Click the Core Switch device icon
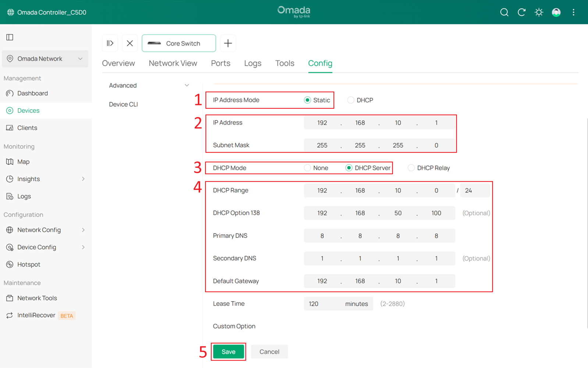Image resolution: width=588 pixels, height=368 pixels. coord(154,43)
